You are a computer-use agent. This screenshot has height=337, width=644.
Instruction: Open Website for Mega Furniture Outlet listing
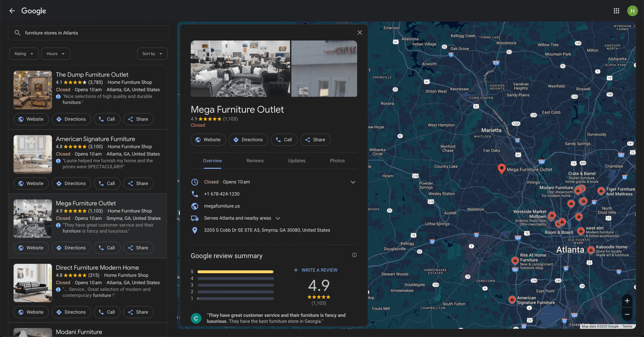click(x=31, y=248)
